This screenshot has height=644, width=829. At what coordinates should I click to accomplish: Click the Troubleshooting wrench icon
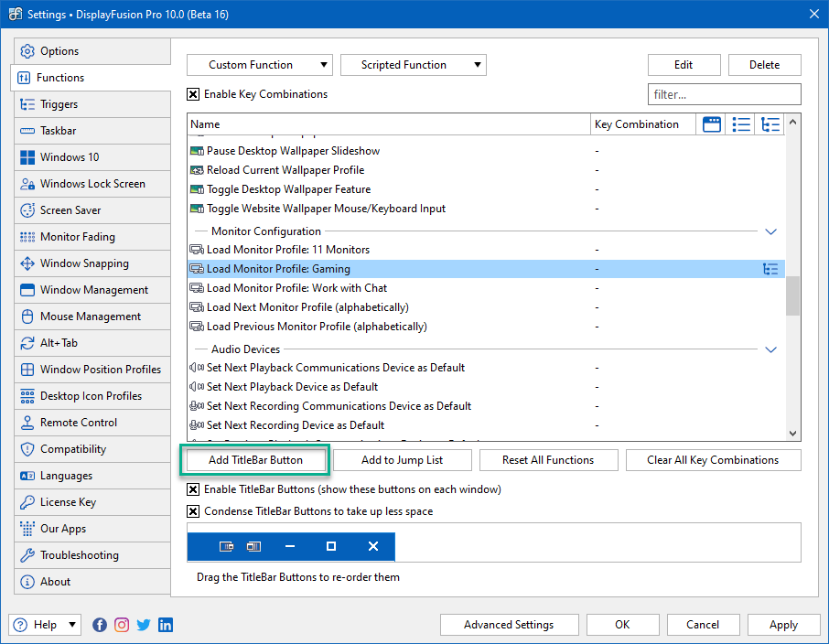[x=27, y=555]
